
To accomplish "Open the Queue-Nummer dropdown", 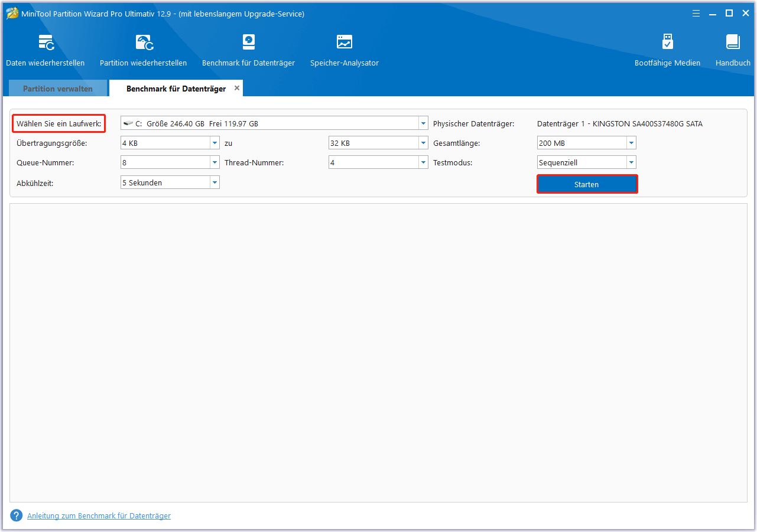I will (x=215, y=162).
